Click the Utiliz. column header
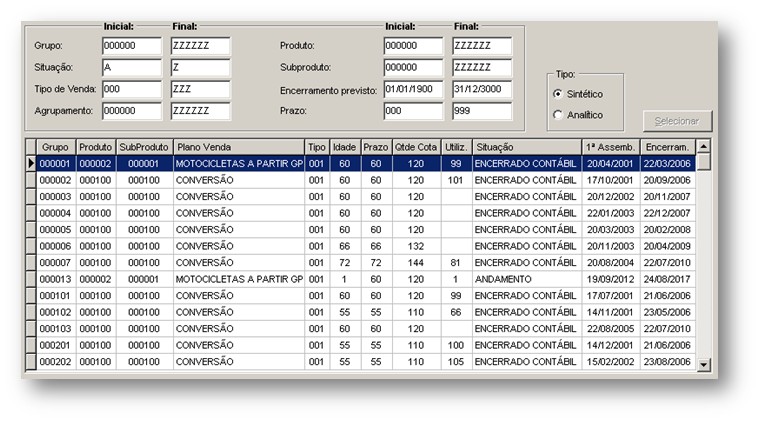Screen dimensions: 760x421 point(457,147)
